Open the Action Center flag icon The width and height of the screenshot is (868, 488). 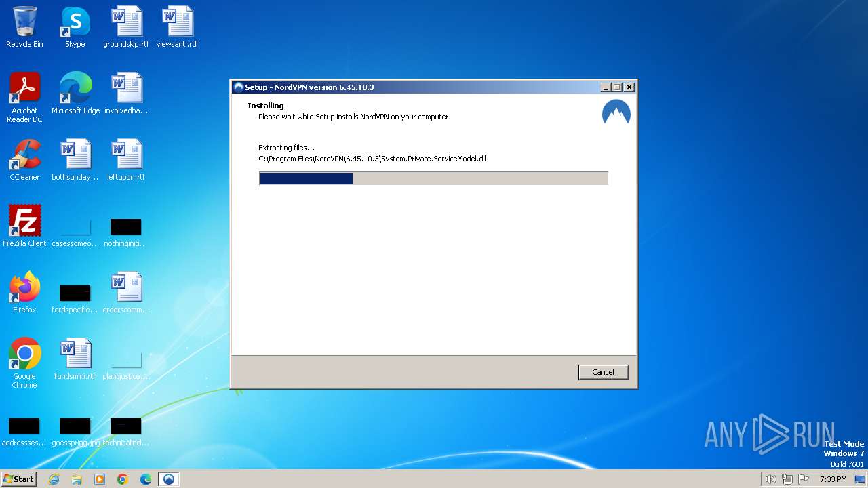tap(804, 479)
